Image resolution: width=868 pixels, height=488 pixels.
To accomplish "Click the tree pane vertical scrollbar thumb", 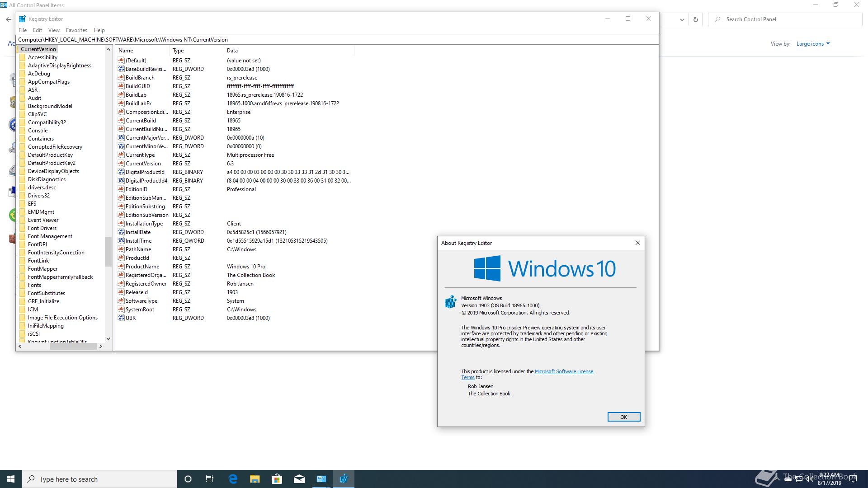I will [x=108, y=252].
